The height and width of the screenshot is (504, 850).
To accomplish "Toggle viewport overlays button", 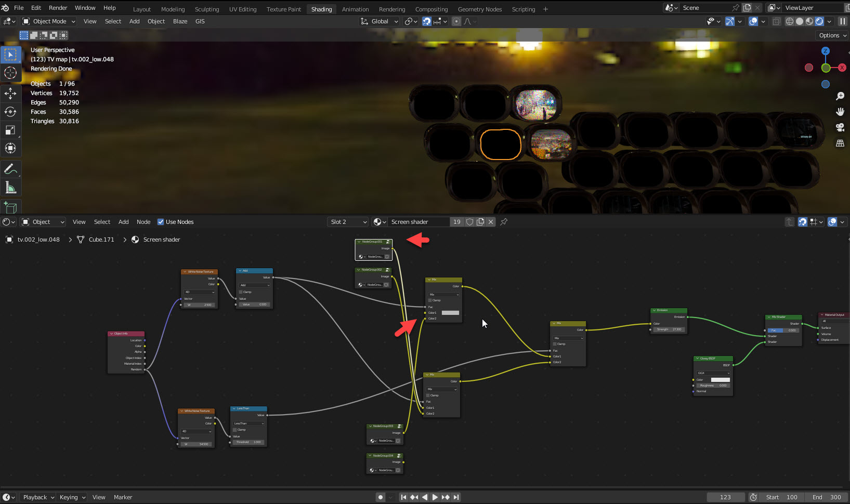I will click(753, 21).
